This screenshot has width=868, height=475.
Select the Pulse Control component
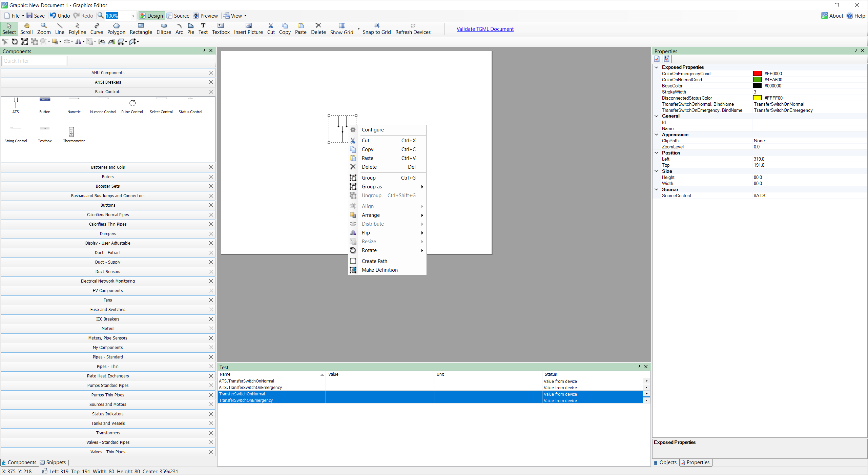pos(132,104)
